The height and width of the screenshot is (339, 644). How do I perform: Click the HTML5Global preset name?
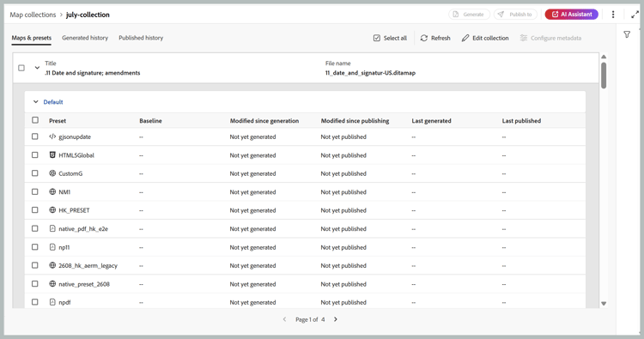coord(76,155)
